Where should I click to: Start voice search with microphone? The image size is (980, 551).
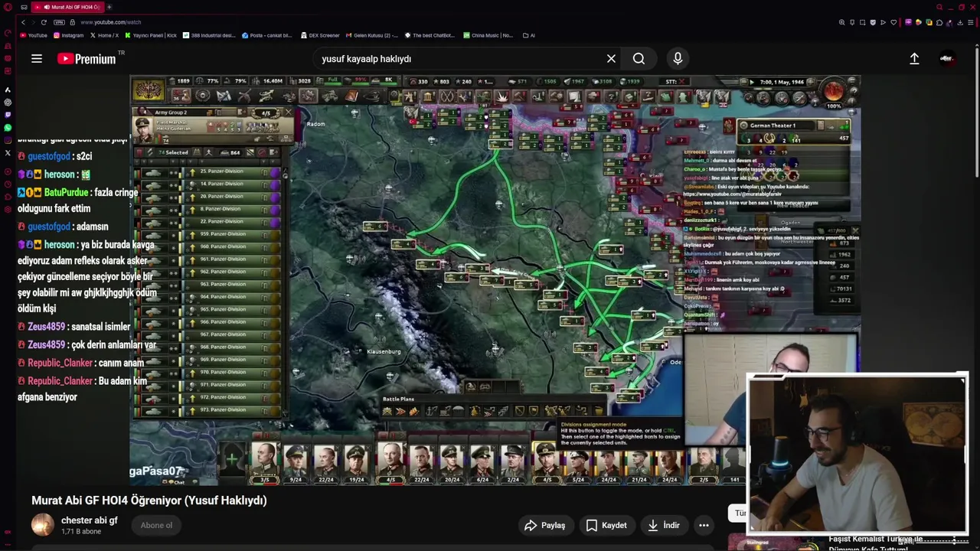pos(678,59)
